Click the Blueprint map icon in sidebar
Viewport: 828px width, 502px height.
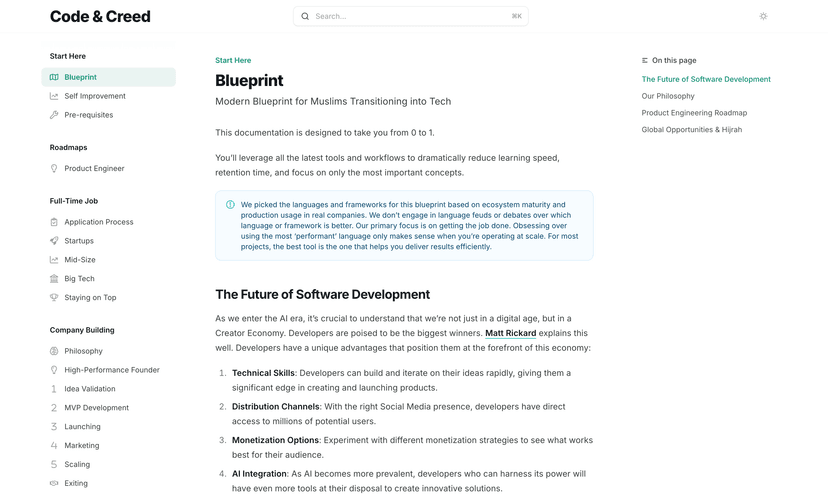[54, 77]
